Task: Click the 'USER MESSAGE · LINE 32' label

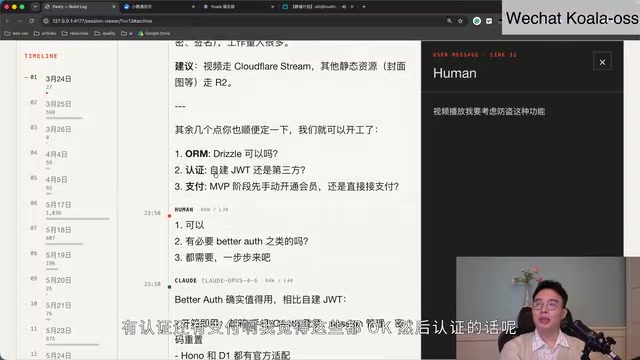Action: pyautogui.click(x=475, y=55)
